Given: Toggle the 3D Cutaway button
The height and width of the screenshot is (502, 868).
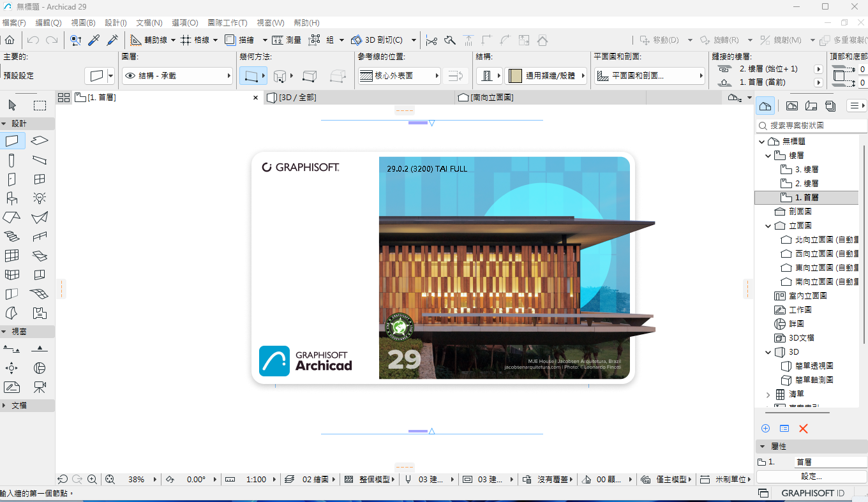Looking at the screenshot, I should [377, 40].
